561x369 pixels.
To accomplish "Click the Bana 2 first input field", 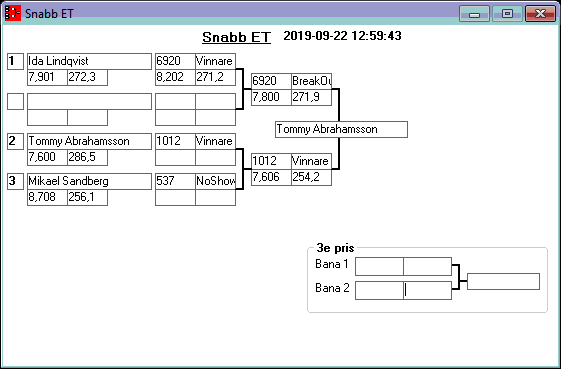I will (379, 291).
